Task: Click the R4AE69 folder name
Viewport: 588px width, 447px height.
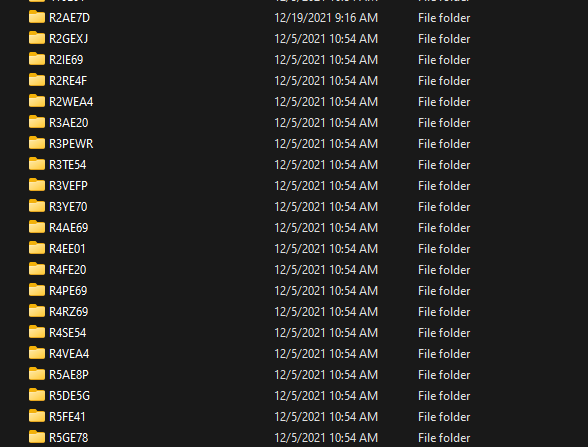Action: [x=69, y=228]
